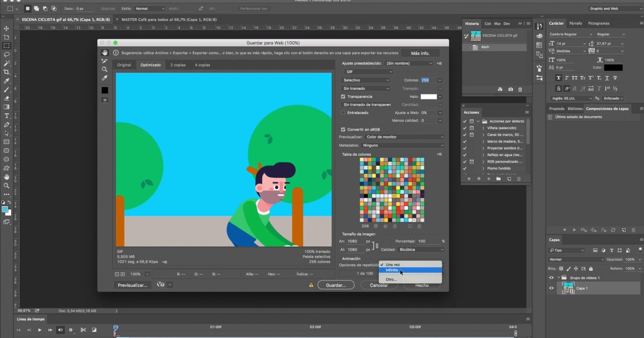The height and width of the screenshot is (338, 644).
Task: Play the selected action in the Actions panel
Action: click(x=489, y=179)
